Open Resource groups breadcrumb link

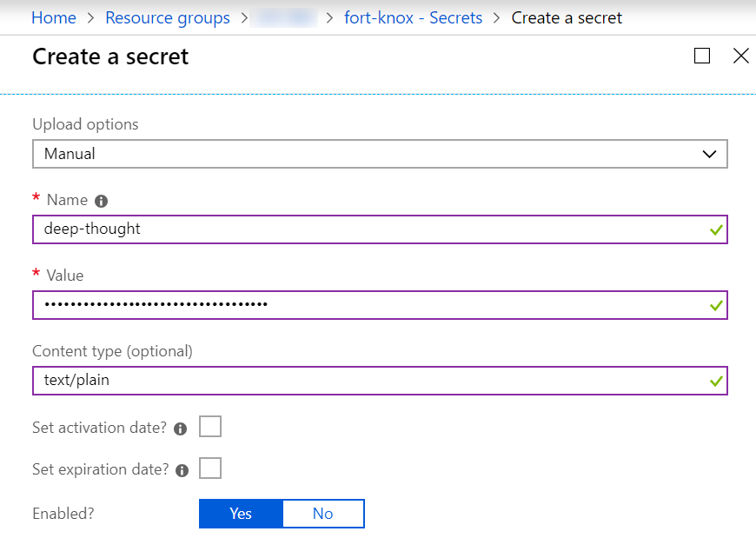tap(168, 17)
